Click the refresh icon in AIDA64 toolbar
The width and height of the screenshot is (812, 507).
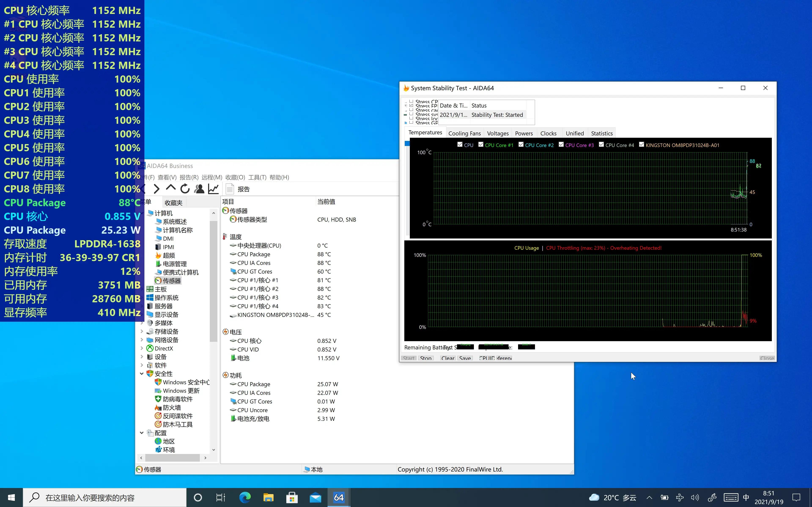185,189
